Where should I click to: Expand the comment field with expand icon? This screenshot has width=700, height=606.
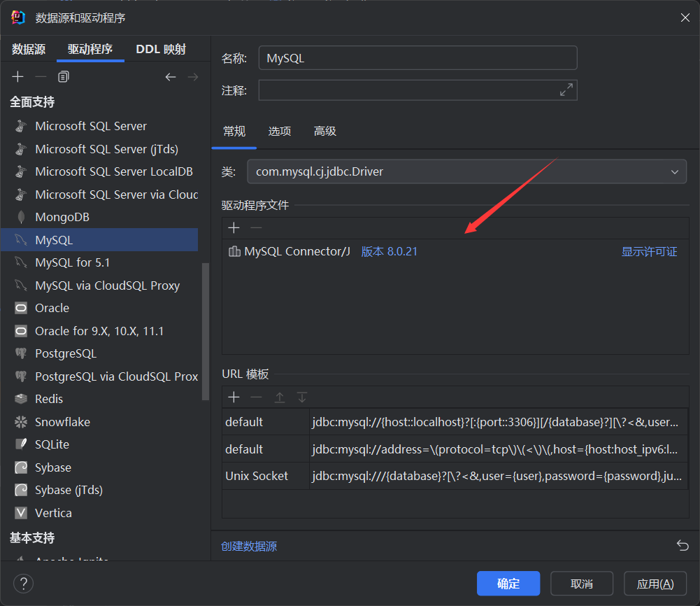566,90
